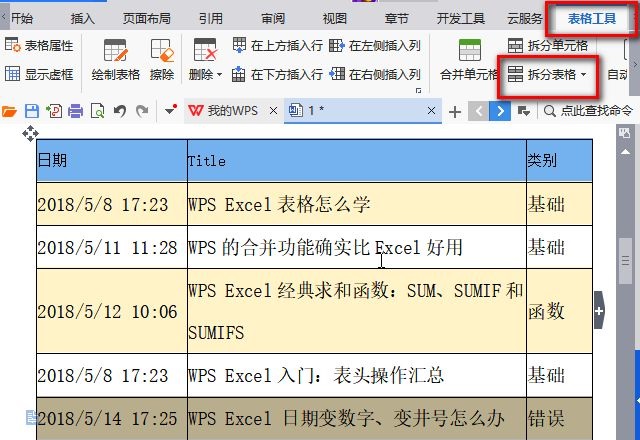
Task: Click the 错误 category cell
Action: coord(560,419)
